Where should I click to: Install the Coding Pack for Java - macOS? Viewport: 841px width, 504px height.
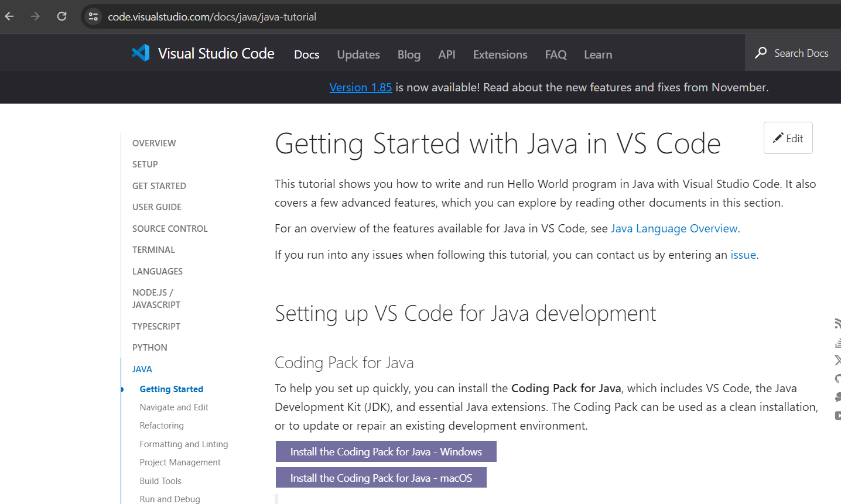[x=381, y=478]
